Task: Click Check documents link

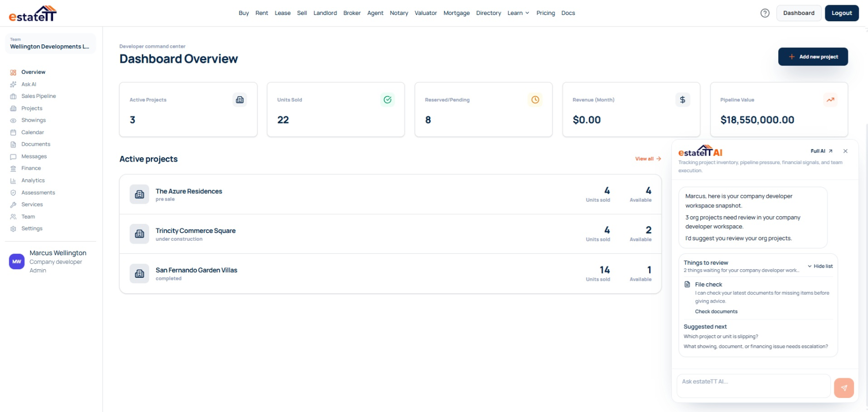Action: [716, 312]
